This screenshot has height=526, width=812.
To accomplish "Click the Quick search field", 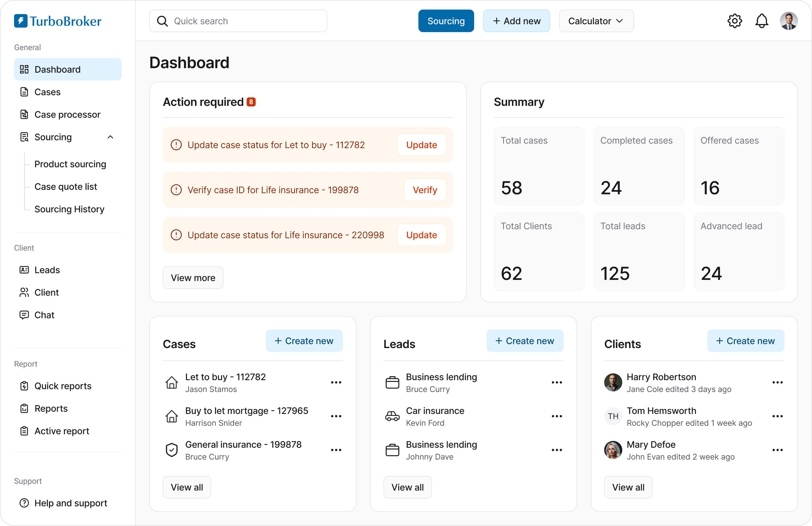I will tap(238, 21).
